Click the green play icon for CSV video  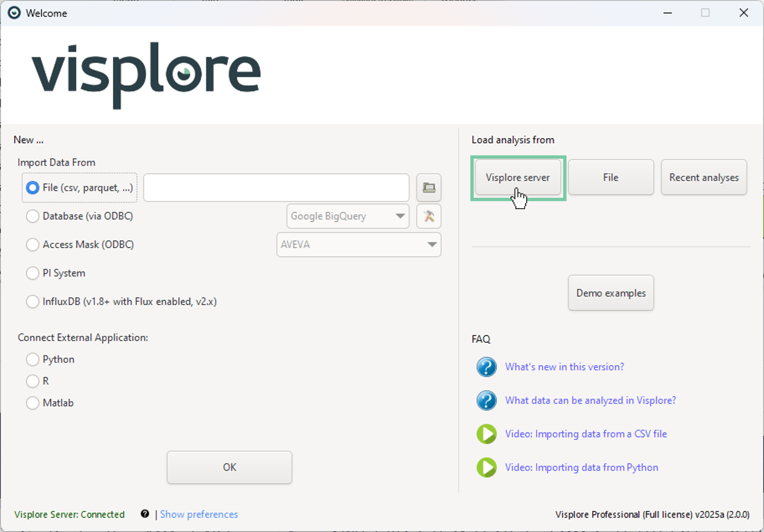486,434
